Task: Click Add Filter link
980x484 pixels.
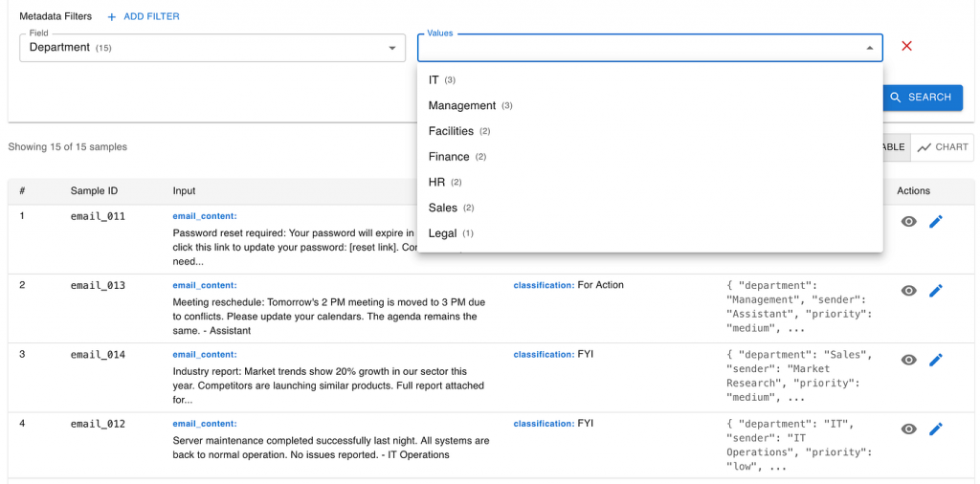Action: (143, 16)
